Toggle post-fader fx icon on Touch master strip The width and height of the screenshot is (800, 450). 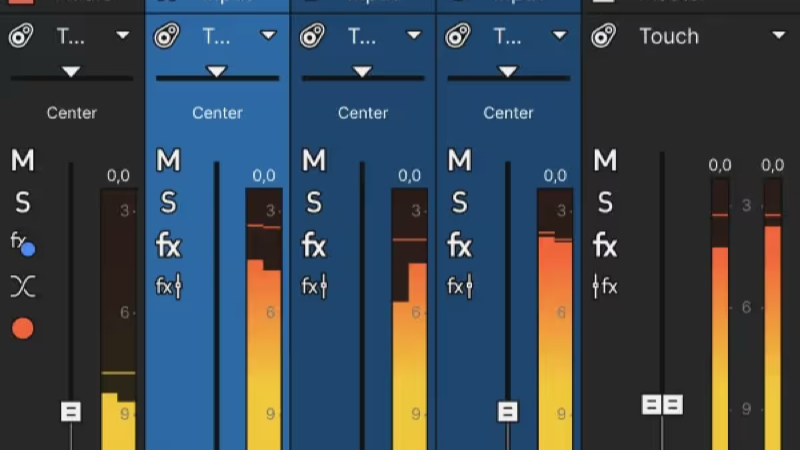pos(605,286)
